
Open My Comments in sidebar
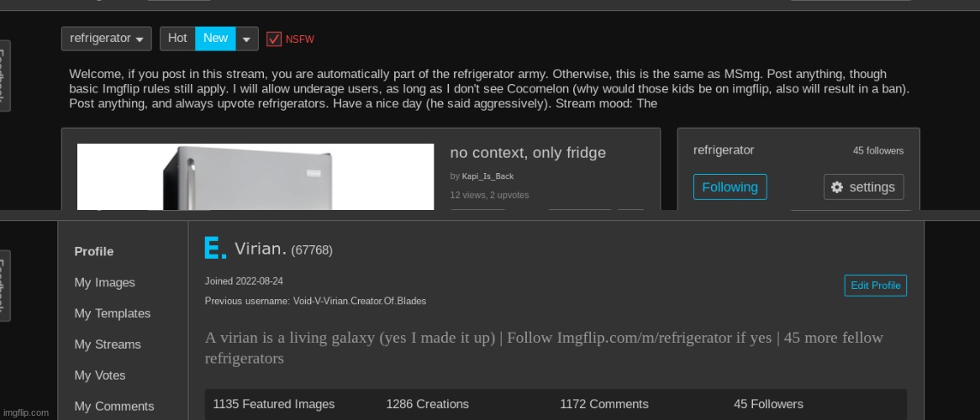coord(113,407)
